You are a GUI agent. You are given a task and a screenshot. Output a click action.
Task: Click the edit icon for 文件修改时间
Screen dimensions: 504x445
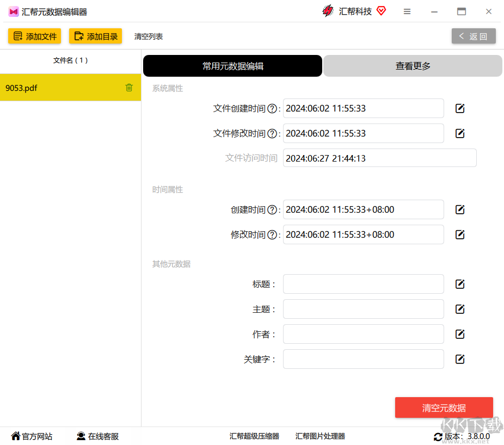[x=460, y=133]
